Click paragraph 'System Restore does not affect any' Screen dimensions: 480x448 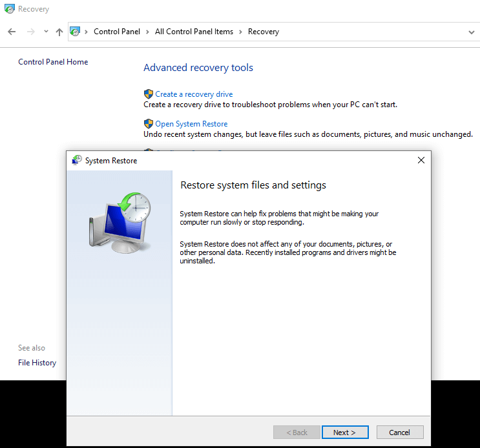[x=288, y=252]
